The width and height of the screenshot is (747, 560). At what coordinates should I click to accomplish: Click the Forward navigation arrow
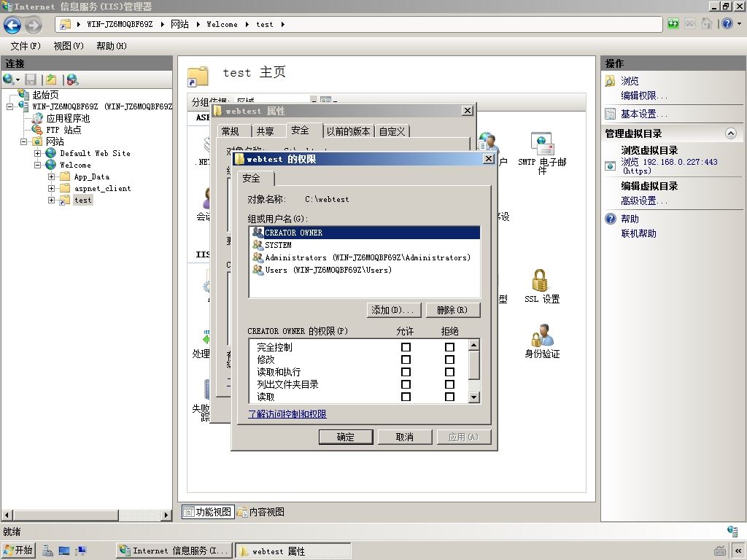coord(34,25)
